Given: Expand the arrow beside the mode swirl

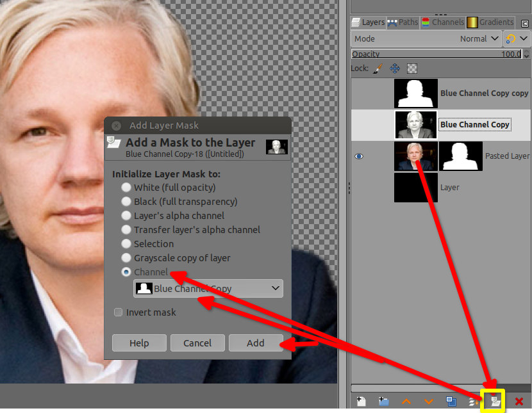Looking at the screenshot, I should [524, 38].
